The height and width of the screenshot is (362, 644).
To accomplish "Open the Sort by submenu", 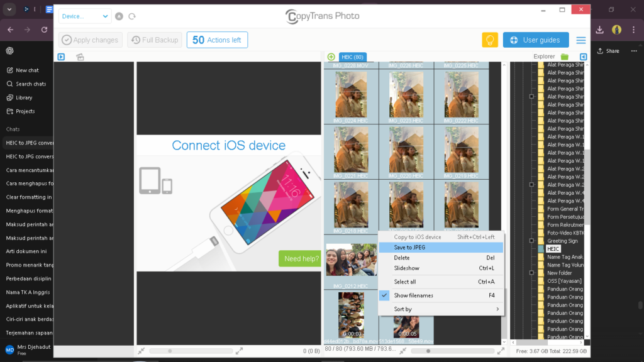I will click(440, 309).
